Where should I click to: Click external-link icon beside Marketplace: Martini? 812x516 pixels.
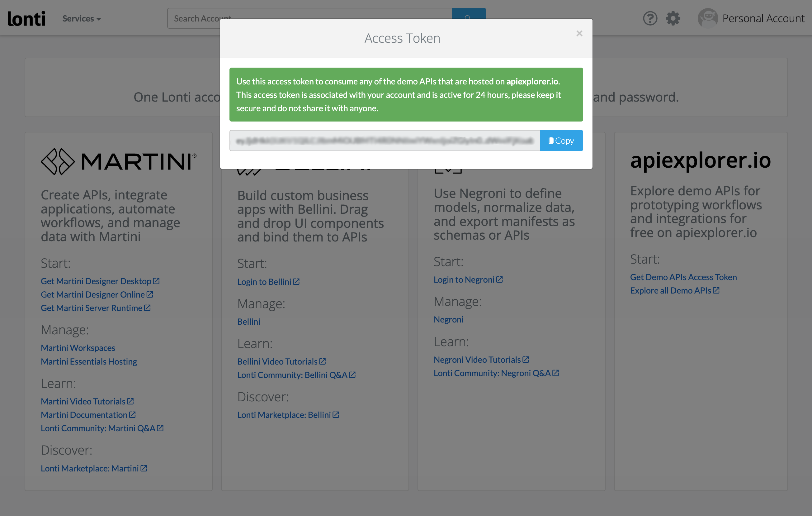144,468
